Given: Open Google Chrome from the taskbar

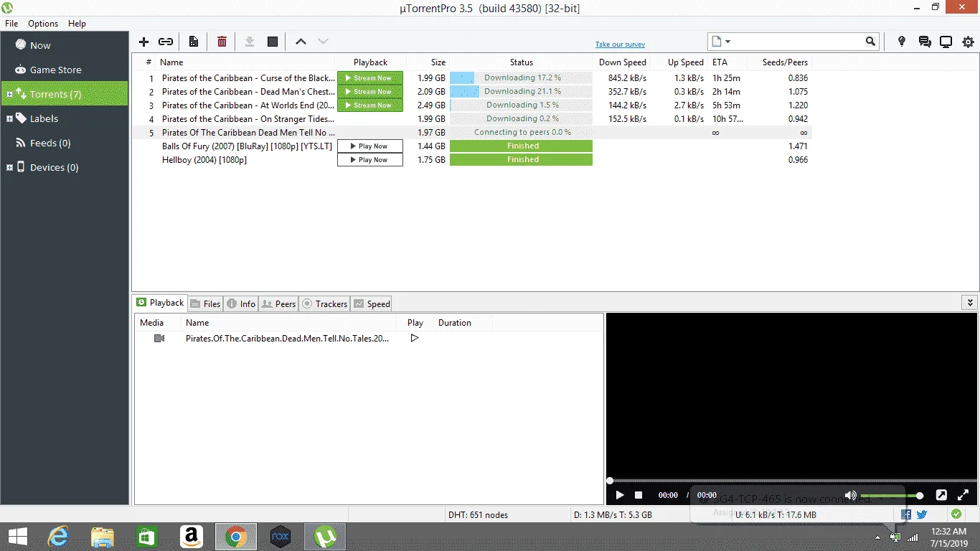Looking at the screenshot, I should [236, 536].
